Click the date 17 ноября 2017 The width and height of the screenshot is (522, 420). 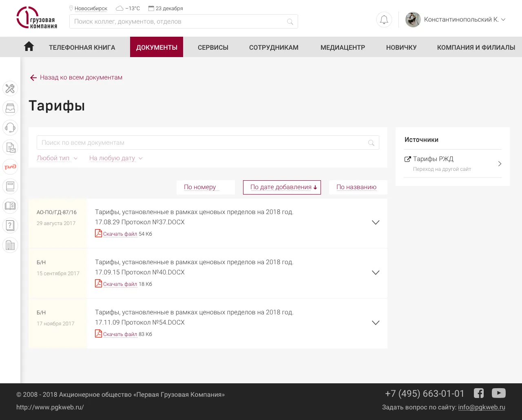[55, 323]
